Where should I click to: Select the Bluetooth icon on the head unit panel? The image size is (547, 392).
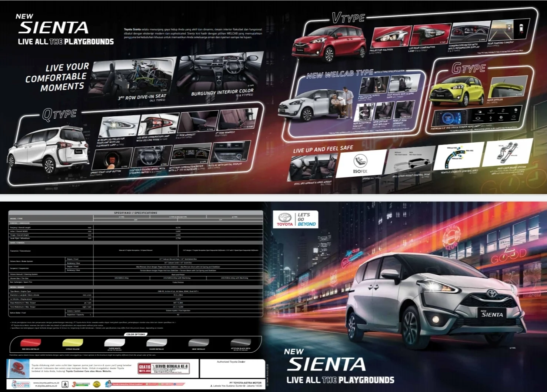click(501, 117)
